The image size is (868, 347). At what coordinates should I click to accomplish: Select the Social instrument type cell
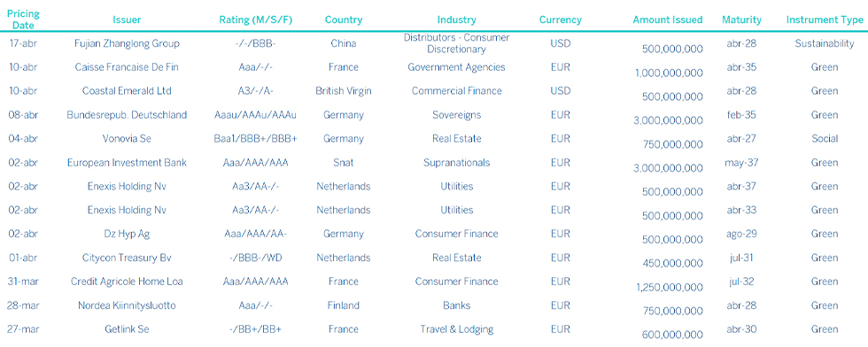(x=825, y=139)
